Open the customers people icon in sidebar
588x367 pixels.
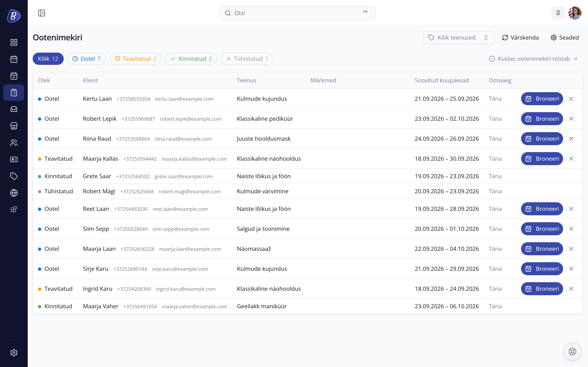14,143
